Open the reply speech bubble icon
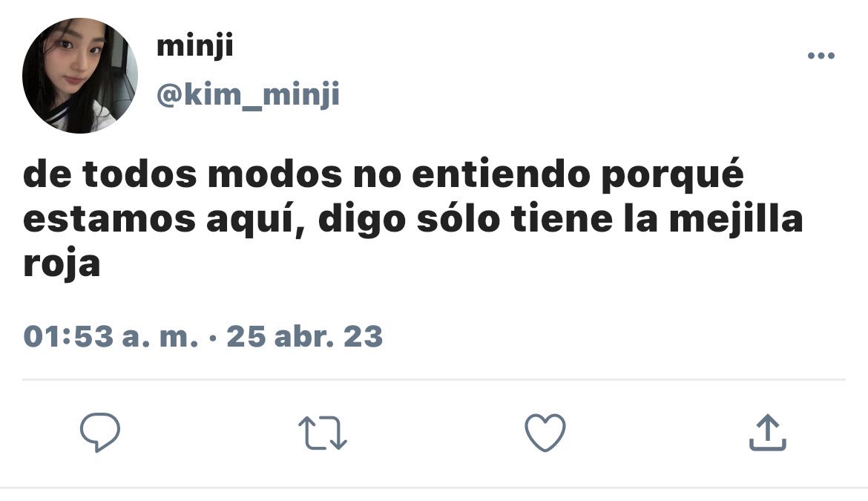Image resolution: width=868 pixels, height=501 pixels. tap(100, 433)
